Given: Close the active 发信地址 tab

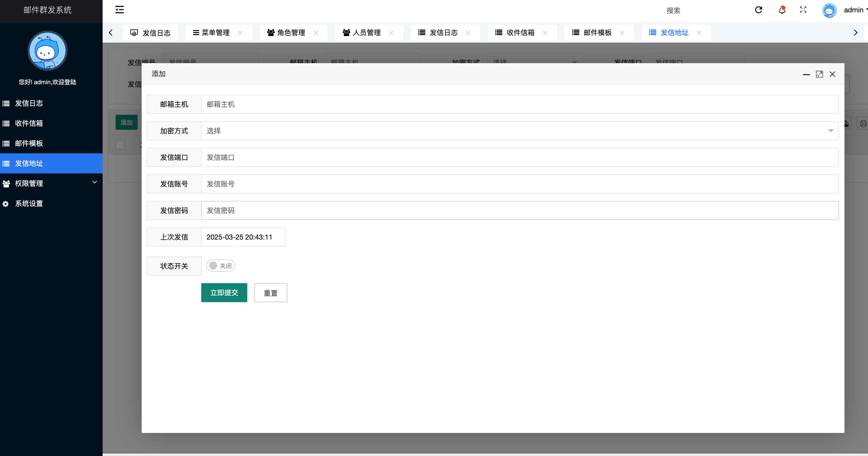Looking at the screenshot, I should 699,33.
